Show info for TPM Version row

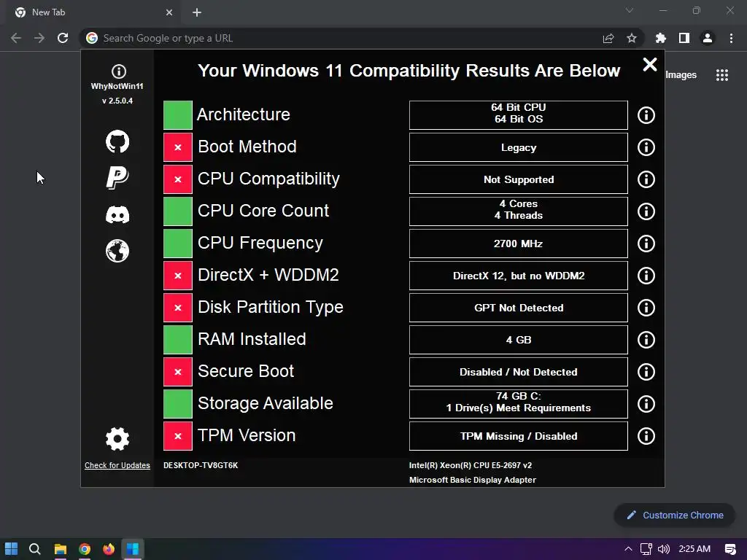pos(646,436)
